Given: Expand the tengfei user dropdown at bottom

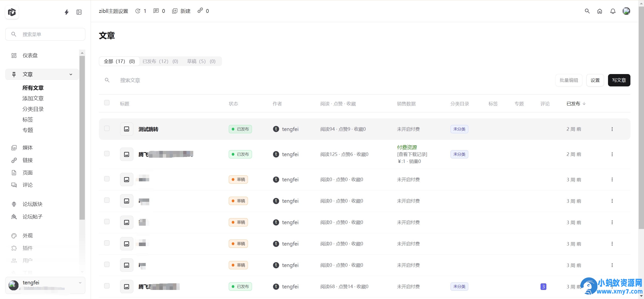Looking at the screenshot, I should (x=80, y=283).
